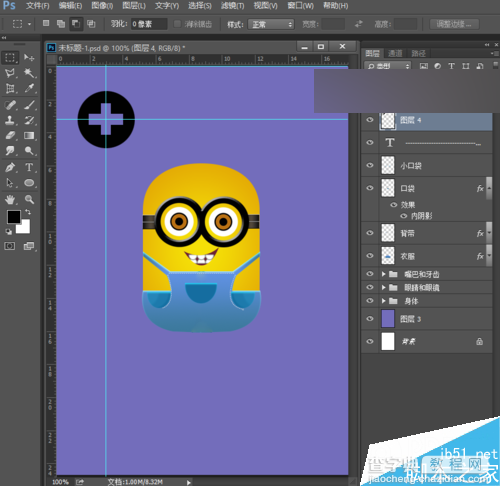Select the Type tool in toolbox
Viewport: 500px width, 486px height.
29,167
